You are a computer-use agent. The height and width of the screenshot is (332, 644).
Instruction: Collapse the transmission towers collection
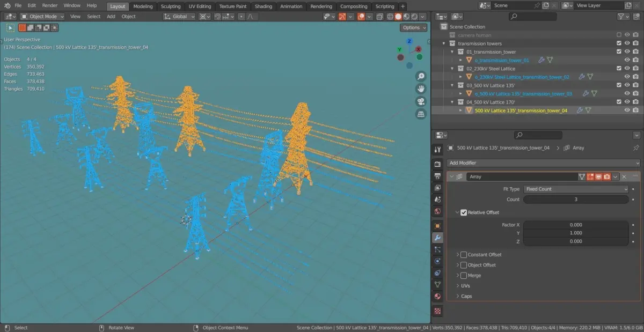[444, 43]
